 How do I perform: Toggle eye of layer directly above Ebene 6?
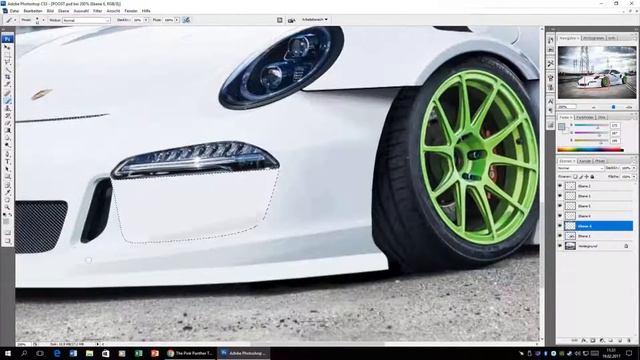(x=560, y=216)
